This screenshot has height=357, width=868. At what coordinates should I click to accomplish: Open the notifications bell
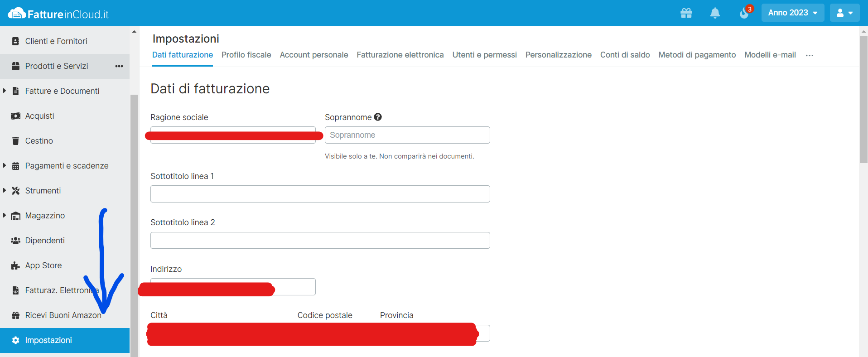click(715, 13)
